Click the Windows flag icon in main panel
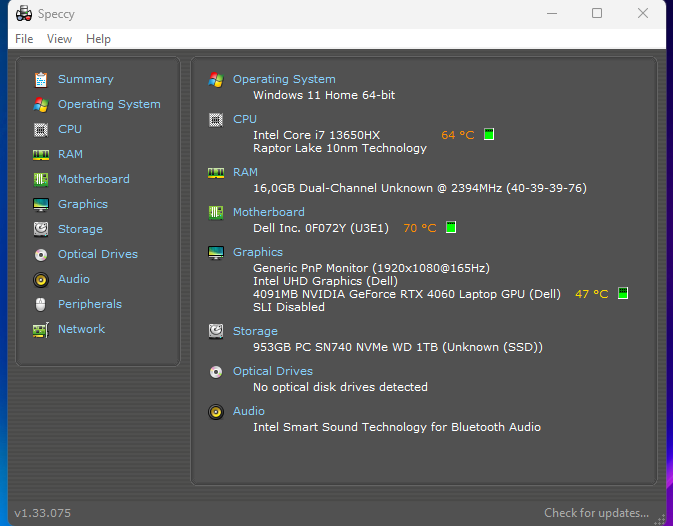The image size is (673, 526). [216, 79]
